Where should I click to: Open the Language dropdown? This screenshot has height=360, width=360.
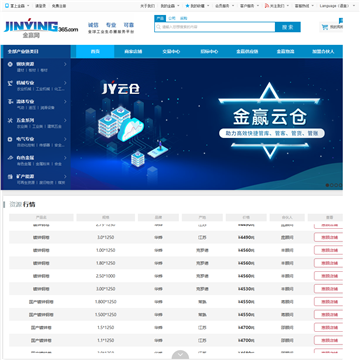[336, 6]
